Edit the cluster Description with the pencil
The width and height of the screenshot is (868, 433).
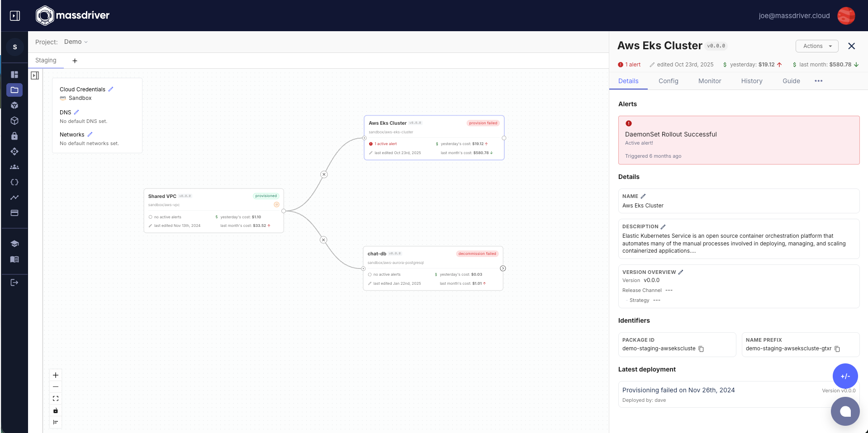(662, 226)
